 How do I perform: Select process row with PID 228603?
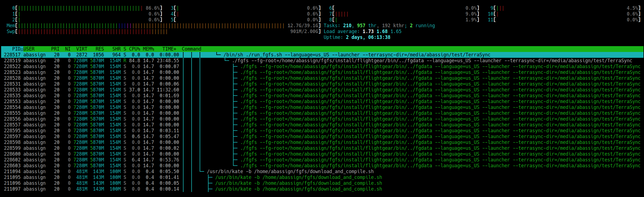pos(322,166)
